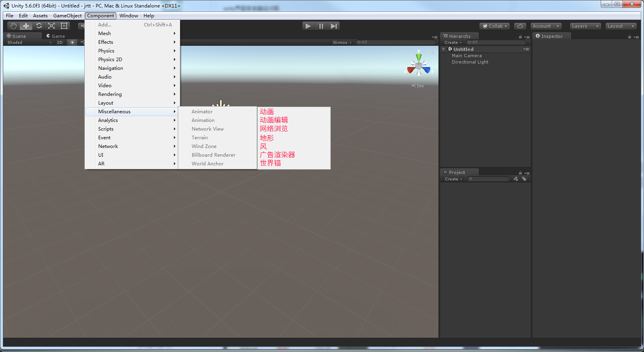Select the Rotate tool

tap(39, 26)
